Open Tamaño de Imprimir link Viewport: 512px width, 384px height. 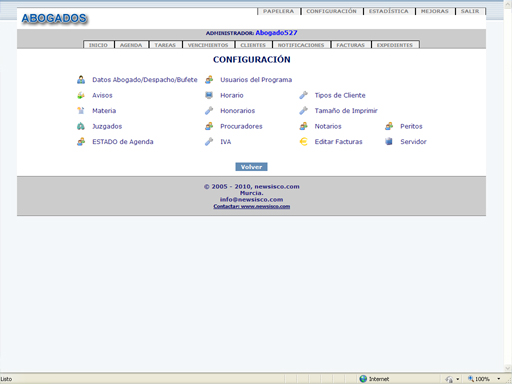(x=346, y=111)
